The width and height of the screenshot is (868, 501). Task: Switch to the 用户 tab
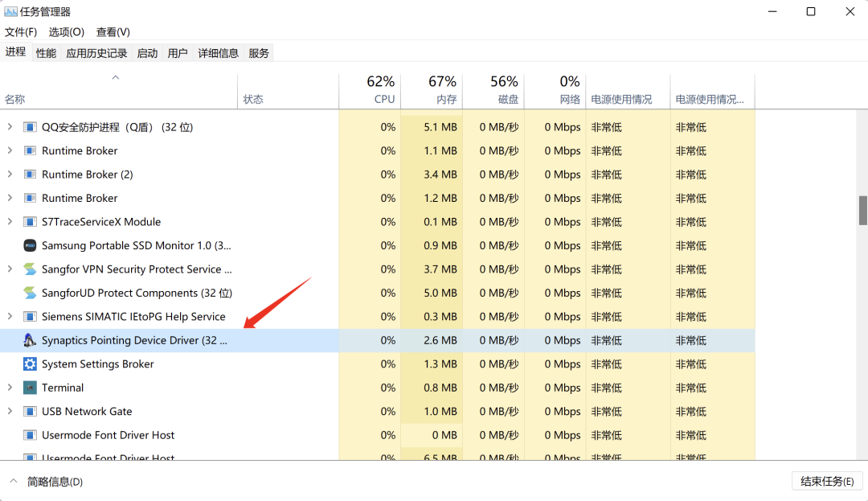coord(178,53)
